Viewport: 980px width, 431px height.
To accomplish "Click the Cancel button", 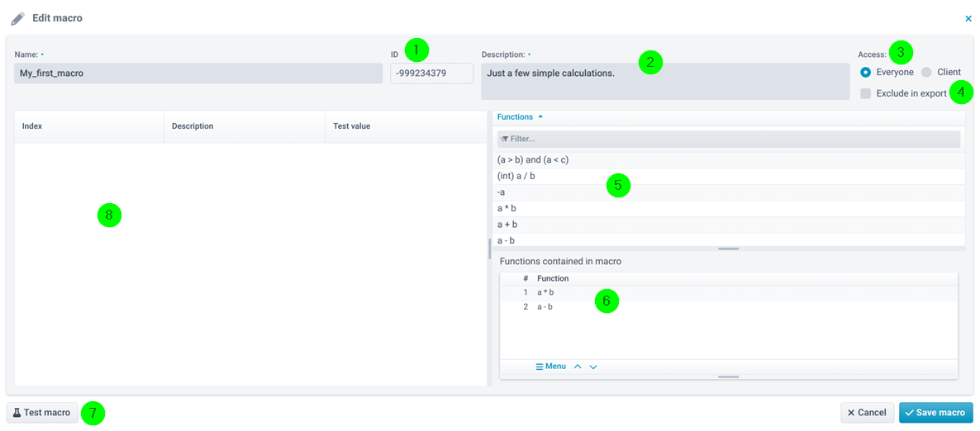I will [x=867, y=413].
